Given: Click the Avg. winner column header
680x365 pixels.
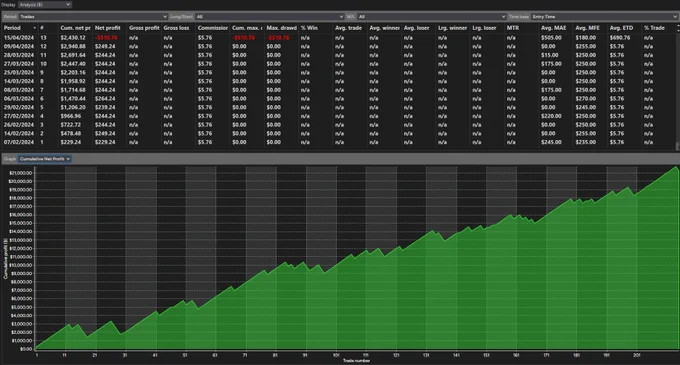Looking at the screenshot, I should click(384, 28).
